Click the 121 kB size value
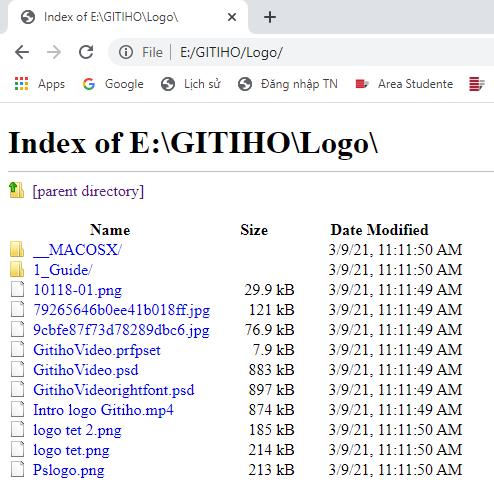This screenshot has height=502, width=494. 272,310
